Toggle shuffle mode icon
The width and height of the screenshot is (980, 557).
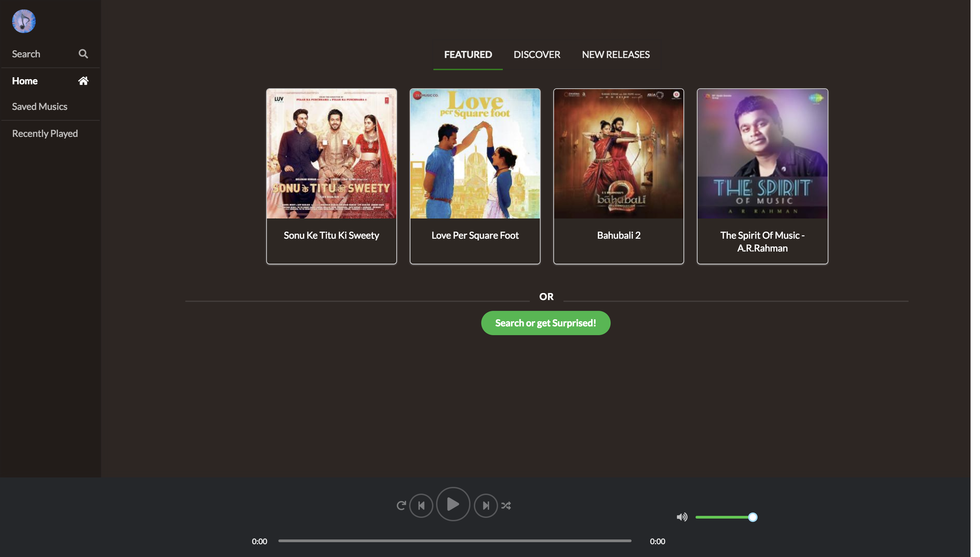[506, 506]
